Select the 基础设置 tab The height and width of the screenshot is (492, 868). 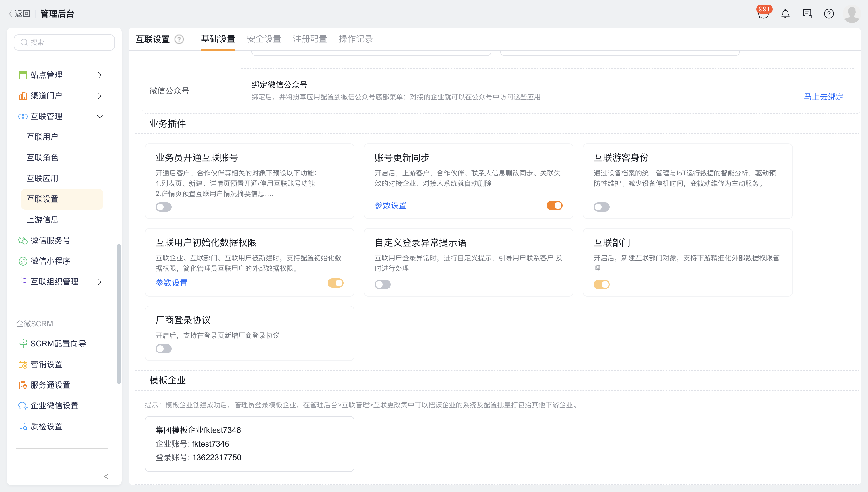click(x=218, y=39)
